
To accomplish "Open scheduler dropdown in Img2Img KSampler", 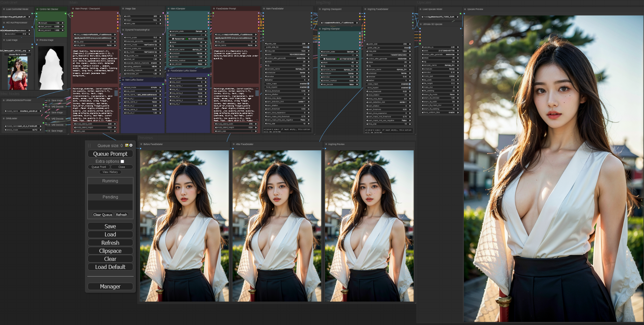I will click(x=339, y=73).
